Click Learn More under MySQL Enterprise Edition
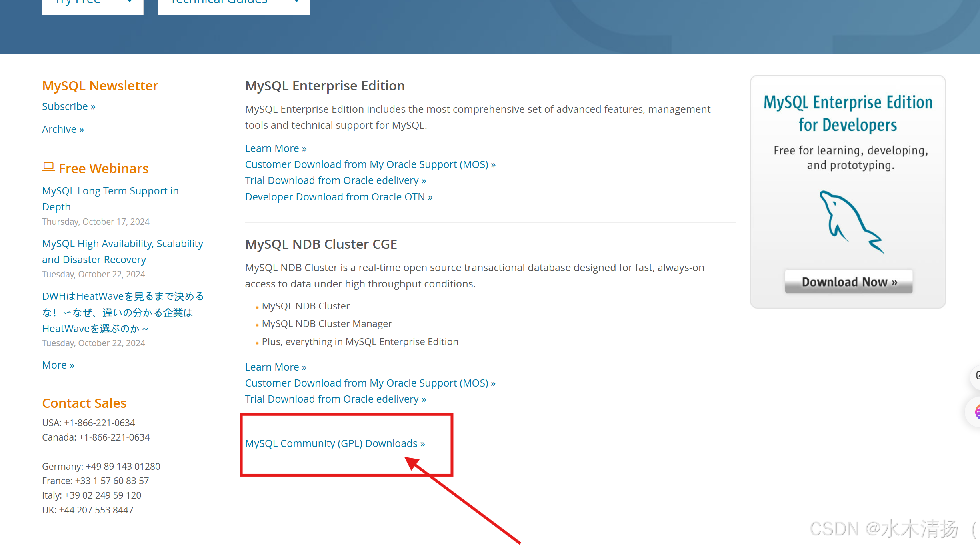The image size is (980, 545). pos(276,148)
